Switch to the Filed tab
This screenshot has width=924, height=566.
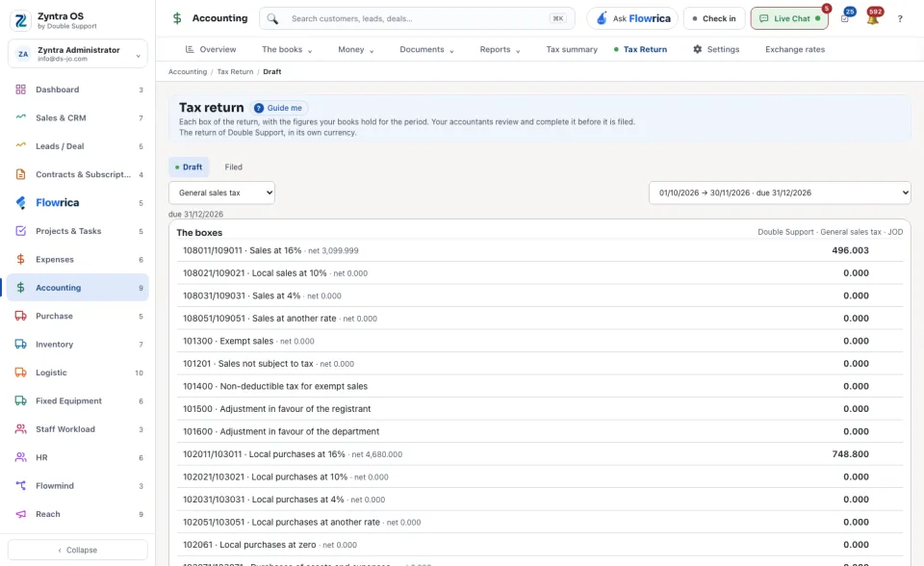233,167
